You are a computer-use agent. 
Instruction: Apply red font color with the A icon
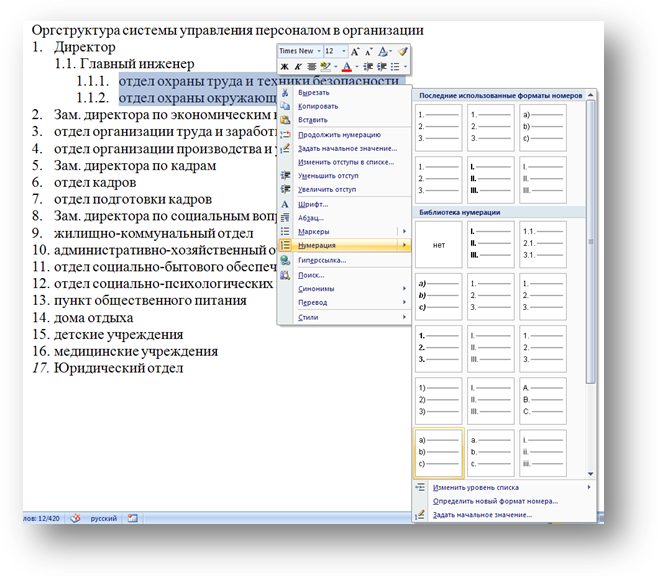[347, 67]
